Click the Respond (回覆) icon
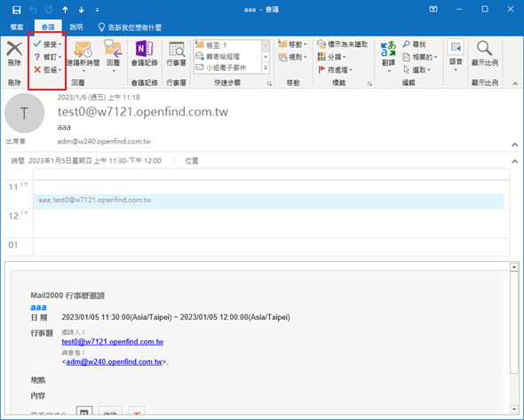The height and width of the screenshot is (420, 524). 113,49
